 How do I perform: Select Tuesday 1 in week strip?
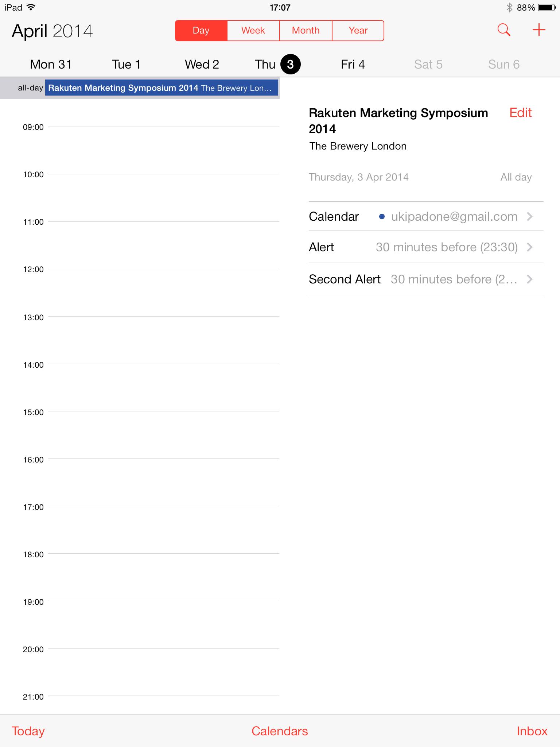126,65
